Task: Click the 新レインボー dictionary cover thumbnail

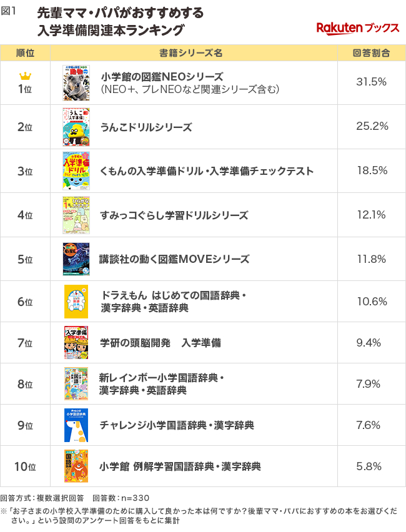Action: pyautogui.click(x=76, y=384)
